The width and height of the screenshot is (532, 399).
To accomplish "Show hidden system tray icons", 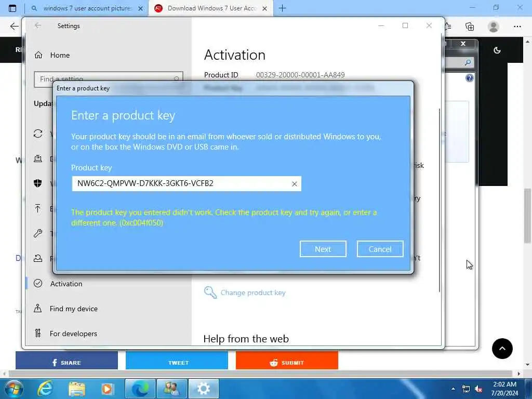I will pos(453,389).
